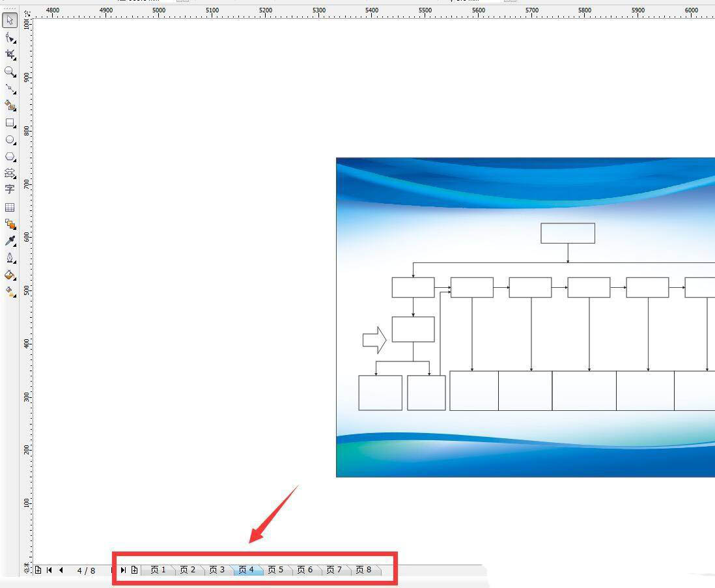Select the Color Eyedropper tool
Image resolution: width=715 pixels, height=588 pixels.
click(x=10, y=241)
